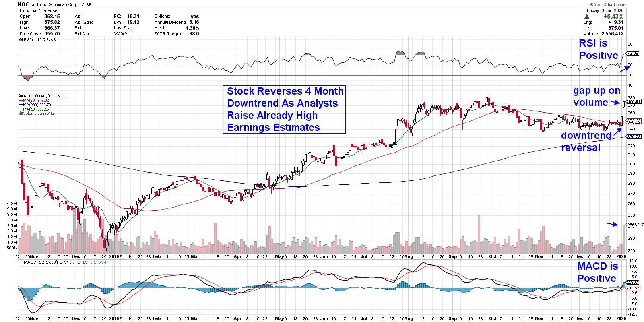Click the Northrop Grumman Corp. company name

pos(54,5)
